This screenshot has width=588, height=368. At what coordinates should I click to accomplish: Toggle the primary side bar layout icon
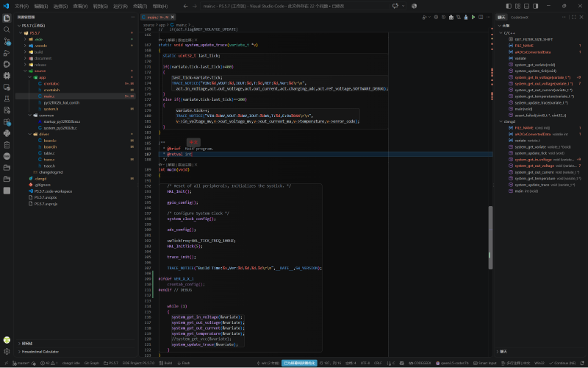pyautogui.click(x=509, y=6)
